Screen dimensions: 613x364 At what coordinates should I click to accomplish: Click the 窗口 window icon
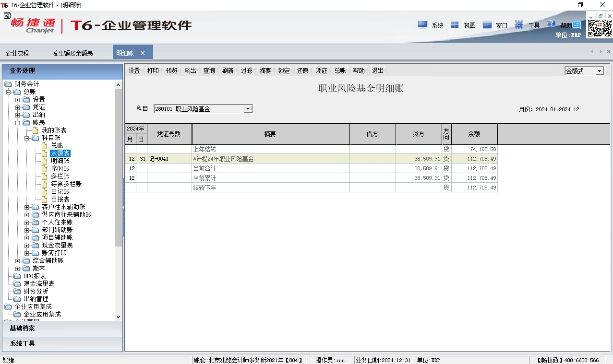487,25
